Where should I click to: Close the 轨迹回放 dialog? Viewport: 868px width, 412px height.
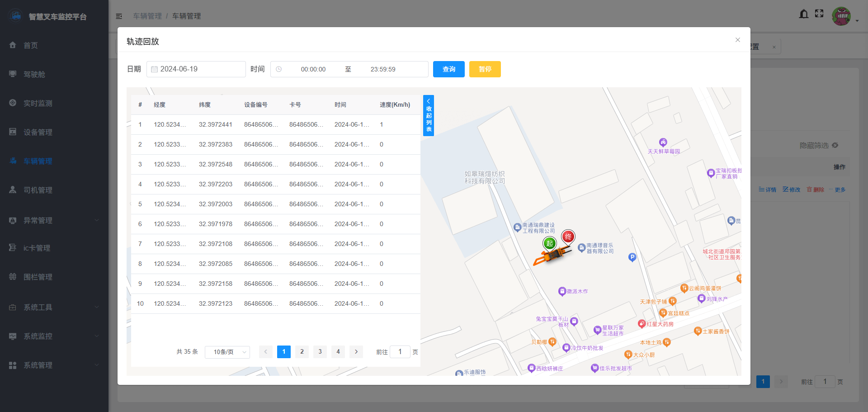point(737,40)
